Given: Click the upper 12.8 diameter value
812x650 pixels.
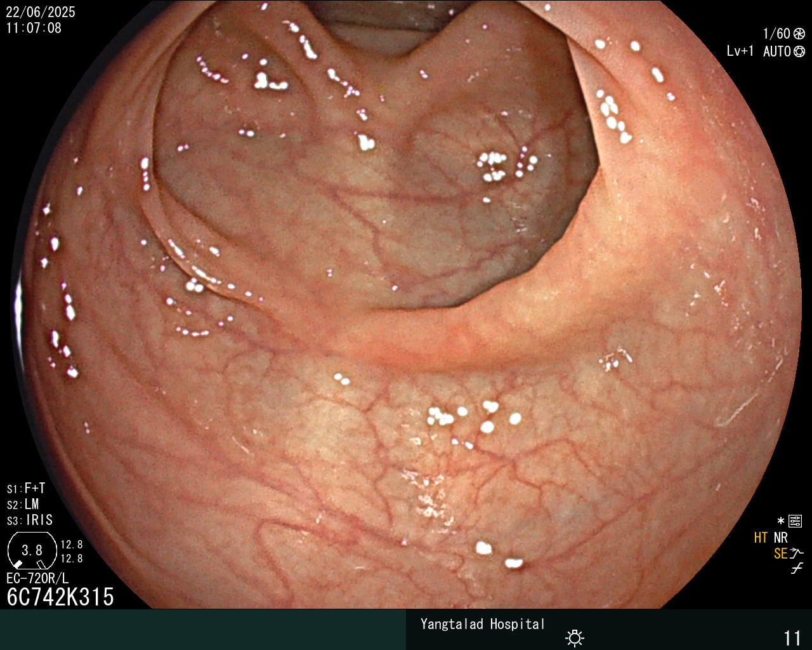Looking at the screenshot, I should (x=72, y=545).
